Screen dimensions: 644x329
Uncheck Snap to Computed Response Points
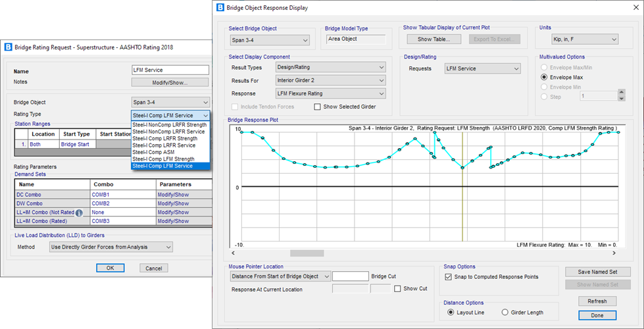[448, 277]
